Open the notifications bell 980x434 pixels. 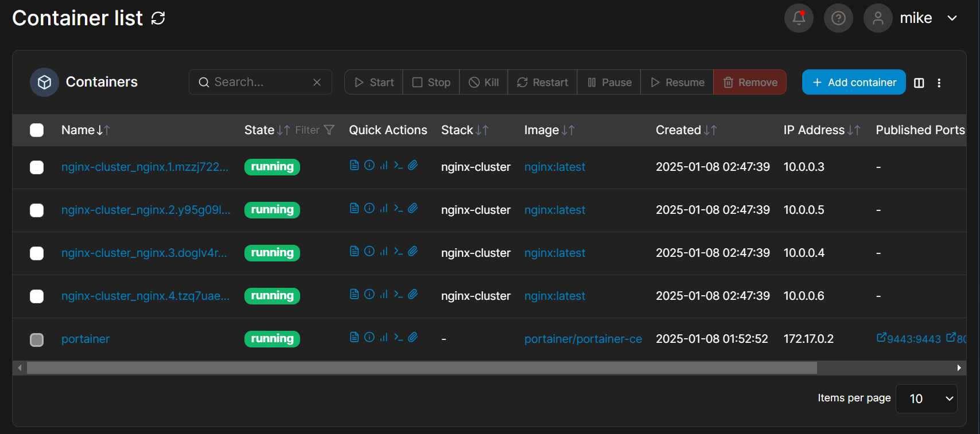coord(799,18)
